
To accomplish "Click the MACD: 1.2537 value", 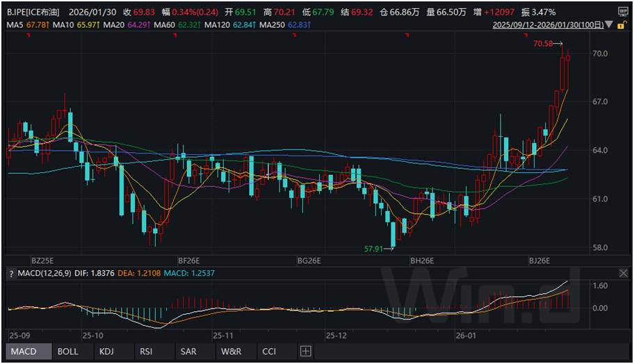I will pyautogui.click(x=189, y=274).
